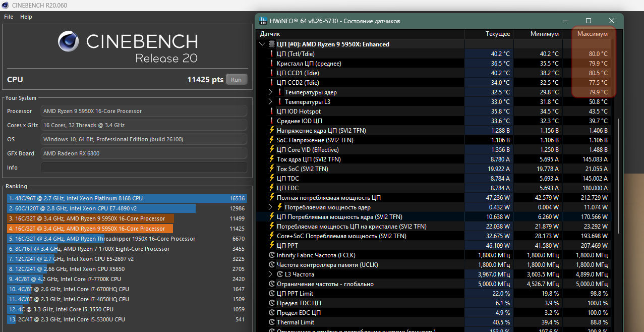Click the HWiNFO sensor list vertical scrollbar

(x=618, y=177)
